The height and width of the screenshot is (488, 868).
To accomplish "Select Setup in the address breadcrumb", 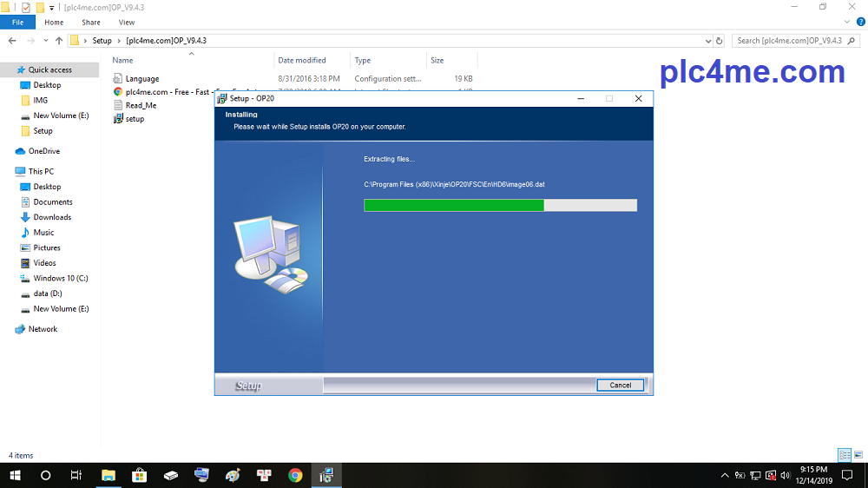I will 102,41.
